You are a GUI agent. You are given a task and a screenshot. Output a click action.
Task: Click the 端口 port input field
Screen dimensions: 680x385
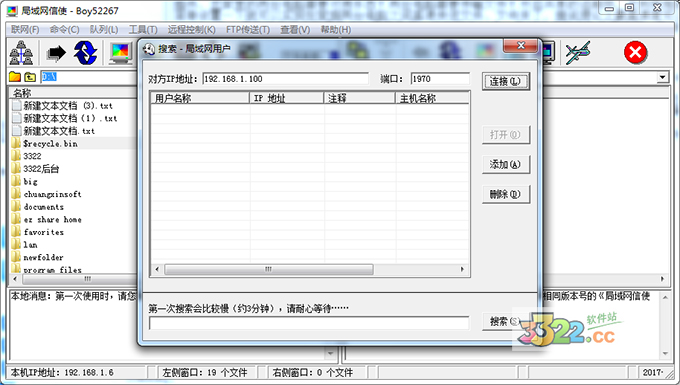(x=440, y=79)
